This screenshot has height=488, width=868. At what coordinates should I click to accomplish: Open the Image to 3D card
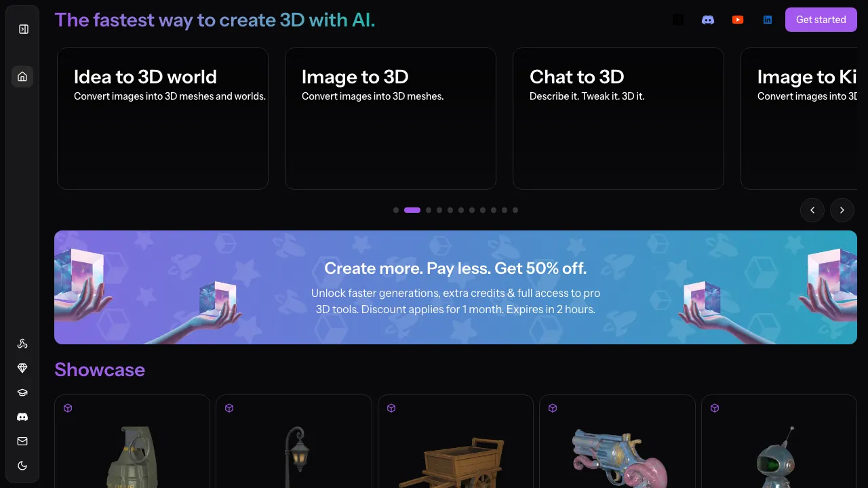point(391,119)
